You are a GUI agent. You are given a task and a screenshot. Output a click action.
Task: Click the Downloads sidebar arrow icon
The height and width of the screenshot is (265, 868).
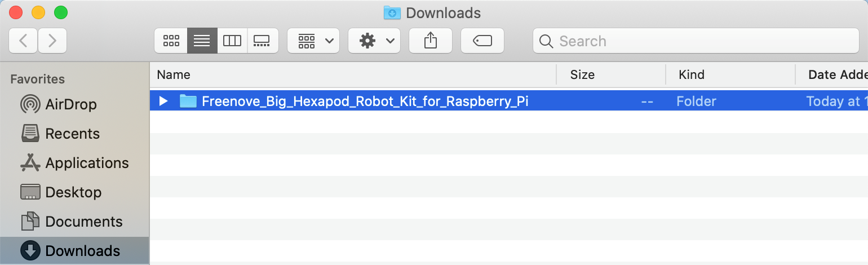point(30,251)
